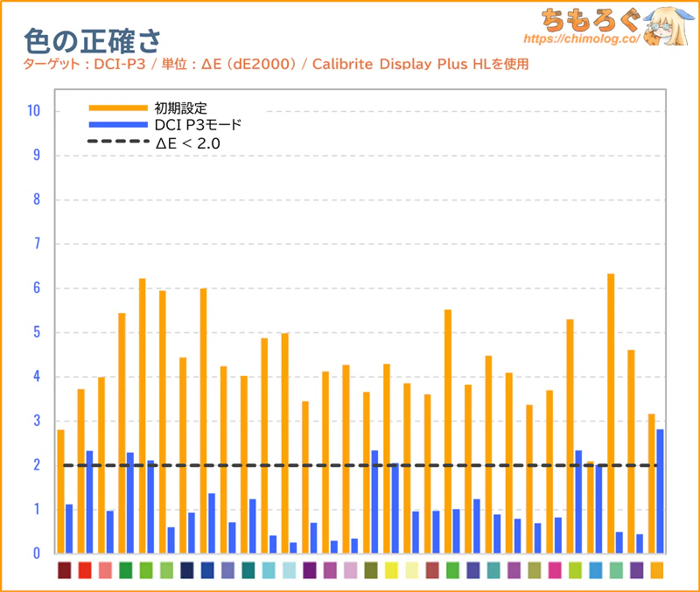Click the 初期設定 legend label
Screen dimensions: 700x592
click(180, 108)
